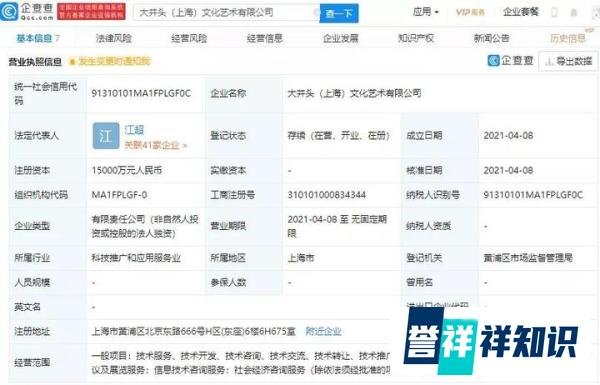Open the 应用 dropdown menu
600x385 pixels.
[426, 12]
